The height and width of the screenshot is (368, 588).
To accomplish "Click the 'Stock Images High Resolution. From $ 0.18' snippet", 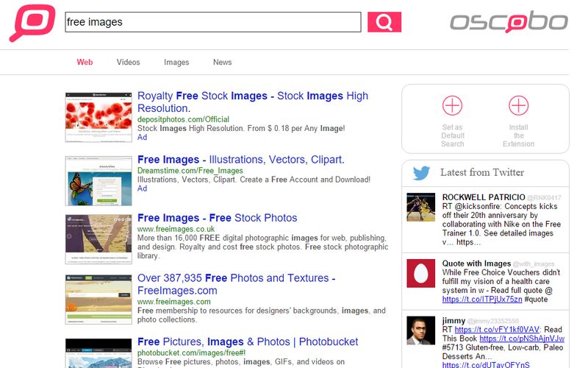I will pyautogui.click(x=241, y=128).
